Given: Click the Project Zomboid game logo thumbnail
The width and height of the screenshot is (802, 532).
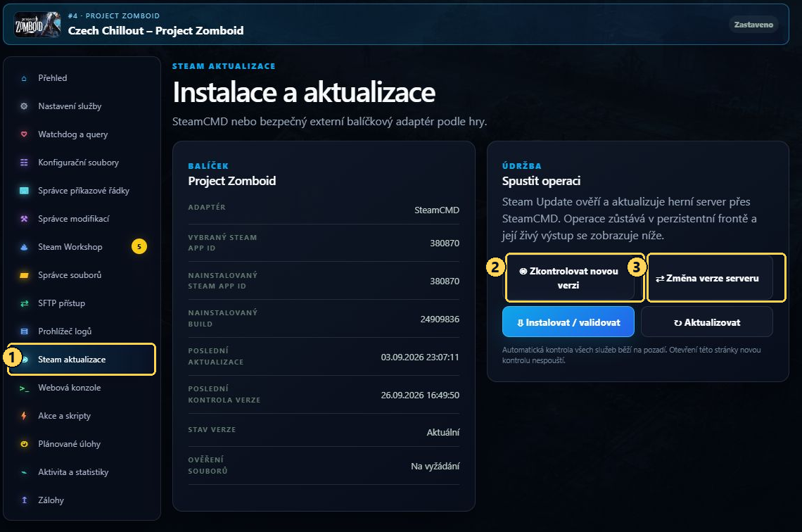Looking at the screenshot, I should 37,24.
